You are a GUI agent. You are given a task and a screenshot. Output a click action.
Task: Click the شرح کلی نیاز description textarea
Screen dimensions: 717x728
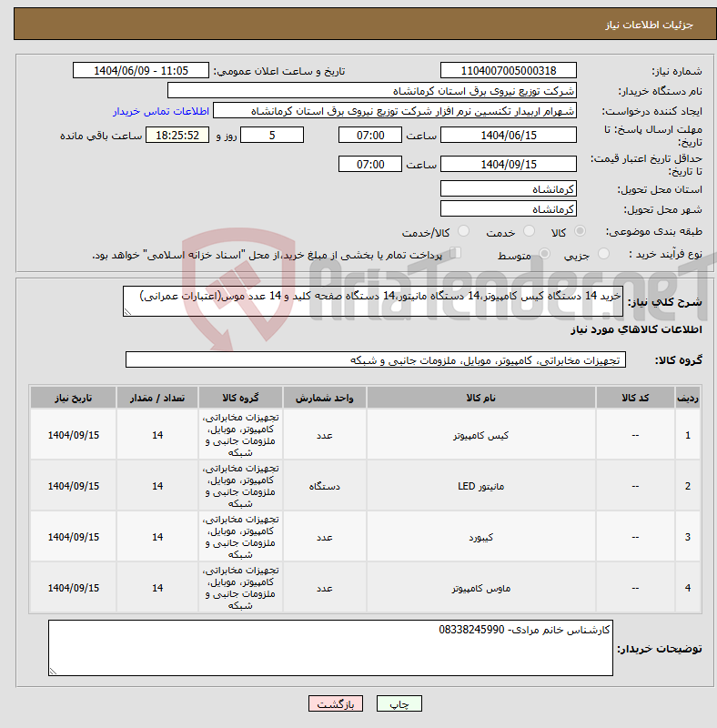[x=373, y=301]
